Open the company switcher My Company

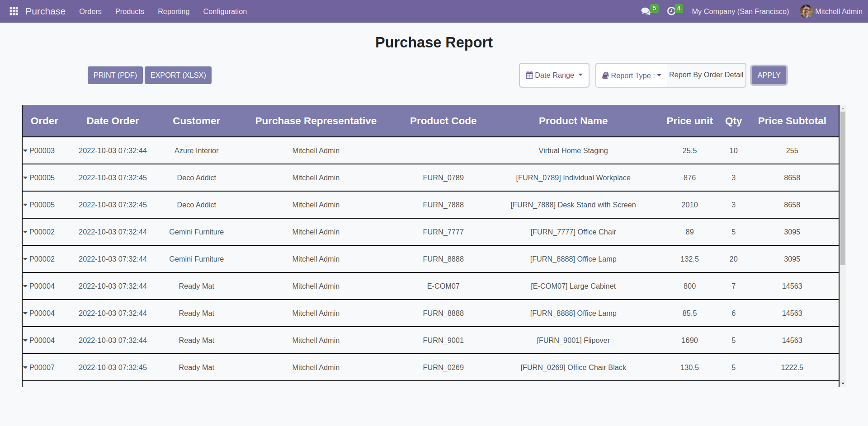pyautogui.click(x=740, y=11)
